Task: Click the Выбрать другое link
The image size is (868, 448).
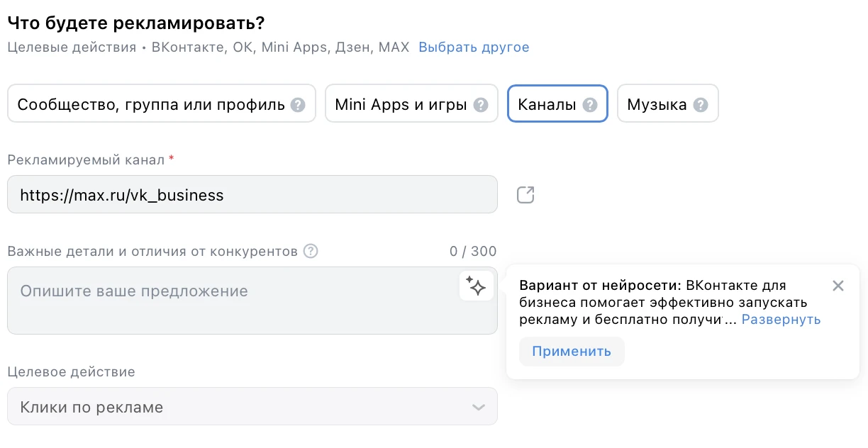Action: 474,47
